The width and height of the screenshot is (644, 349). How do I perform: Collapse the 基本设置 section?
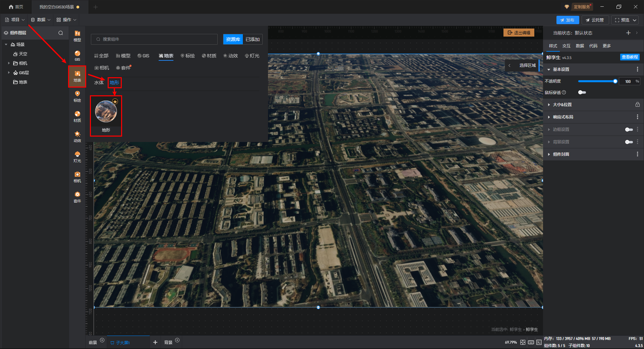(x=549, y=69)
